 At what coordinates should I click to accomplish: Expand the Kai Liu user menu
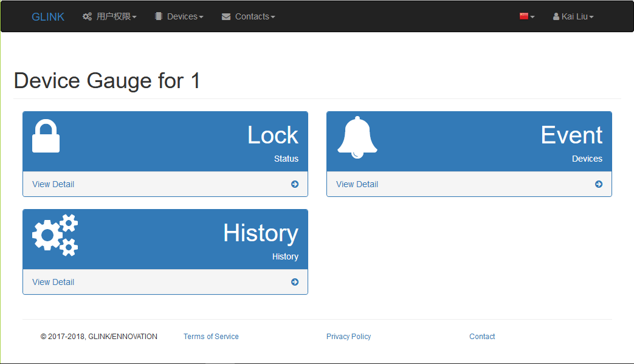coord(573,16)
